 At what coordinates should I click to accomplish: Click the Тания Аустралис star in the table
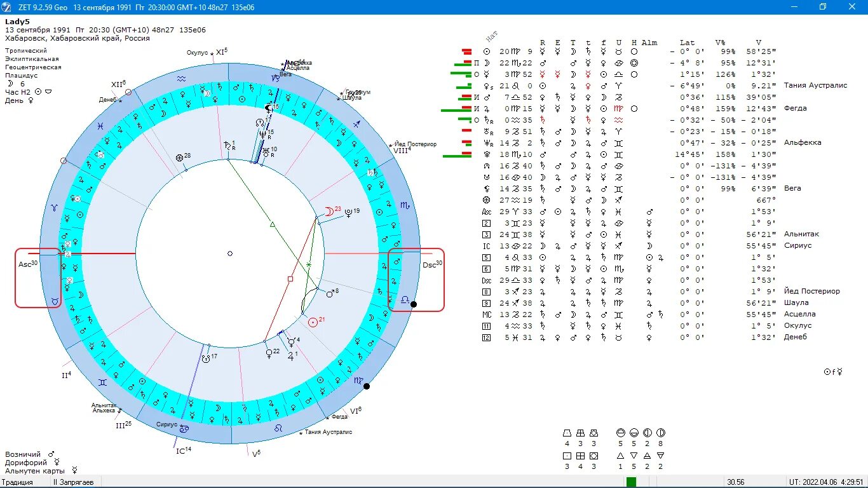click(815, 86)
